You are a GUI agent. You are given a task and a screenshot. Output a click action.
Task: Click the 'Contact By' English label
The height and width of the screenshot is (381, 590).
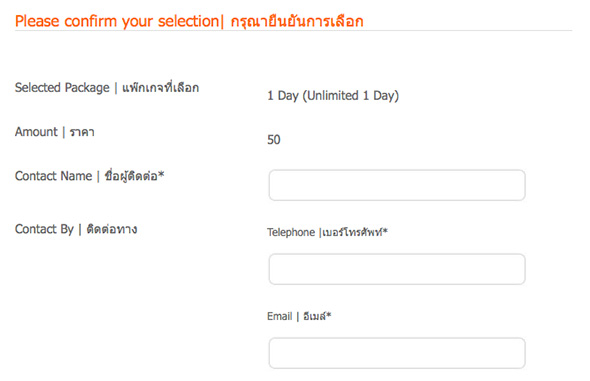(x=44, y=229)
